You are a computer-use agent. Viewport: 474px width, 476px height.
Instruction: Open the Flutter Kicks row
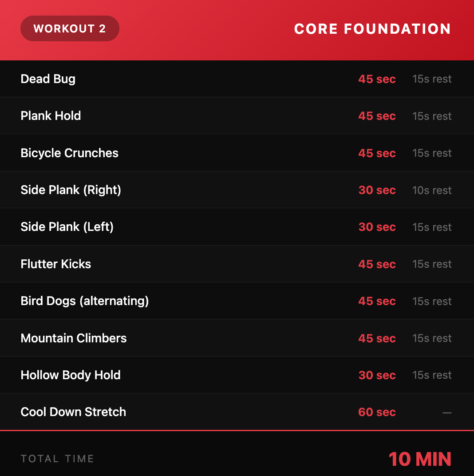[x=237, y=264]
